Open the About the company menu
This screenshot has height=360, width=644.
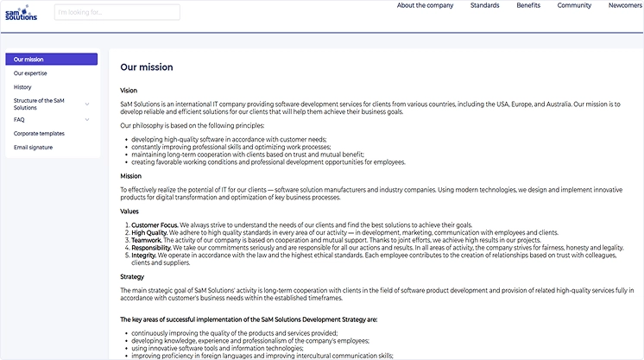pos(425,5)
